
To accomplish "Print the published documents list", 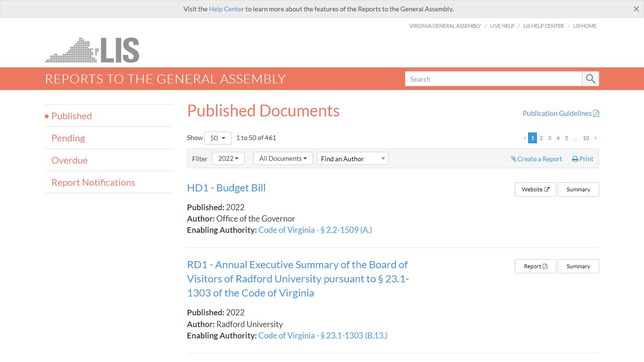I will pyautogui.click(x=583, y=159).
